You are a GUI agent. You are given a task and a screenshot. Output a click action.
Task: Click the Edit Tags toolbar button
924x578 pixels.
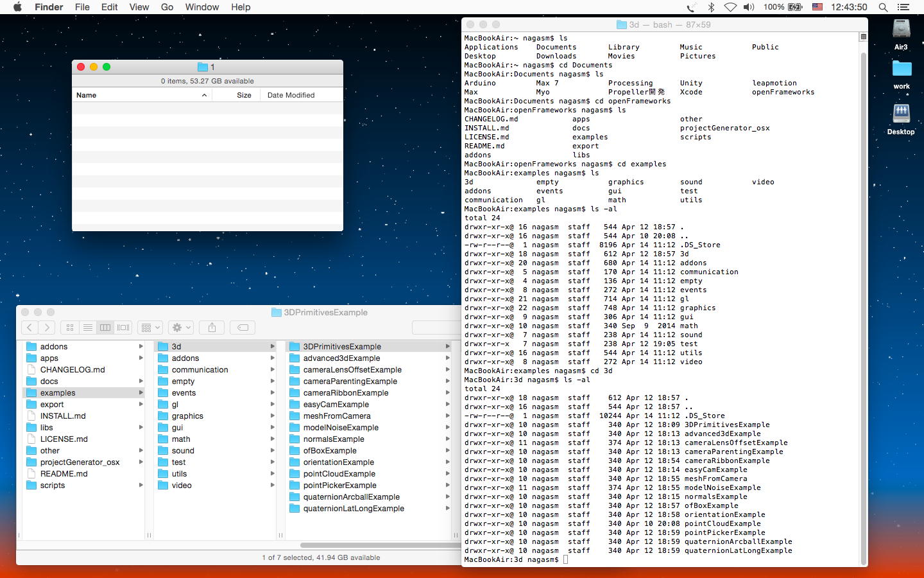[x=243, y=328]
